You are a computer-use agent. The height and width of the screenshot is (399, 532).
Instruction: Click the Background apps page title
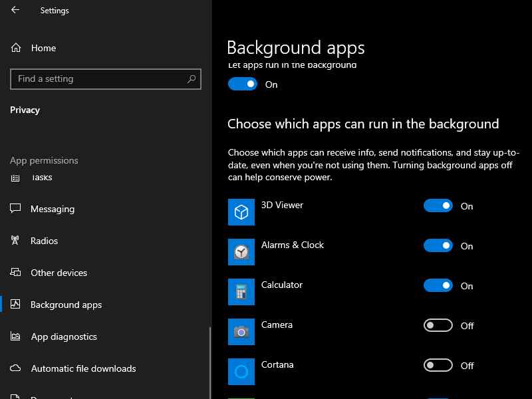pyautogui.click(x=295, y=48)
